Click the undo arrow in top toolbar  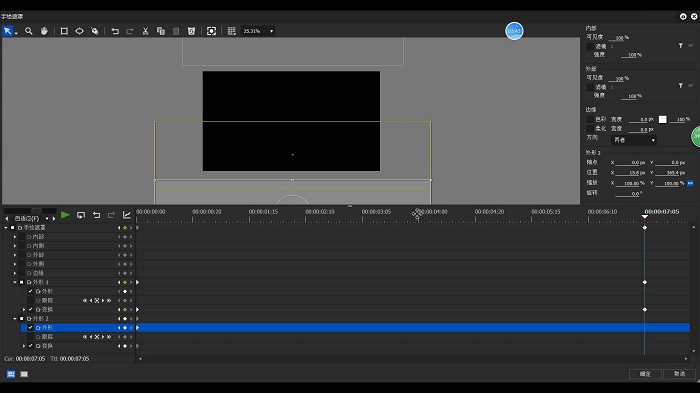(115, 31)
